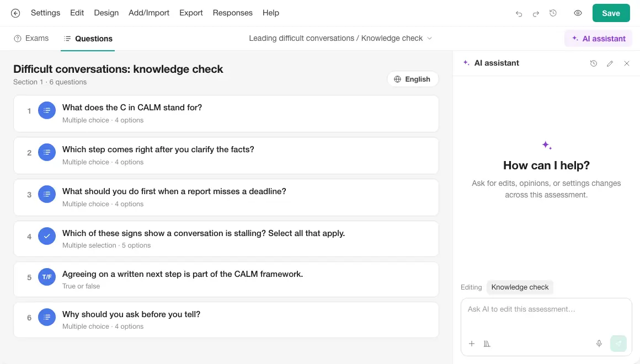The width and height of the screenshot is (640, 364).
Task: Start a new AI chat with pencil icon
Action: [610, 63]
